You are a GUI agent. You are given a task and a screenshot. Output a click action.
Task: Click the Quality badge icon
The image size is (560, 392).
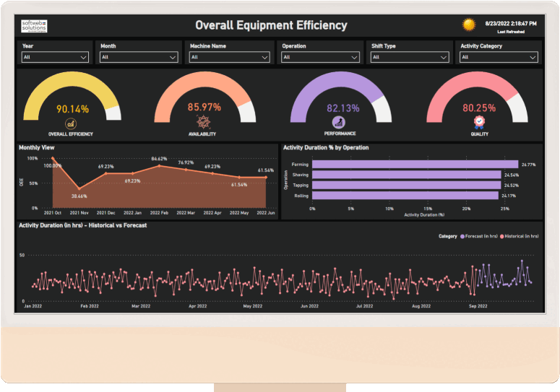coord(479,123)
